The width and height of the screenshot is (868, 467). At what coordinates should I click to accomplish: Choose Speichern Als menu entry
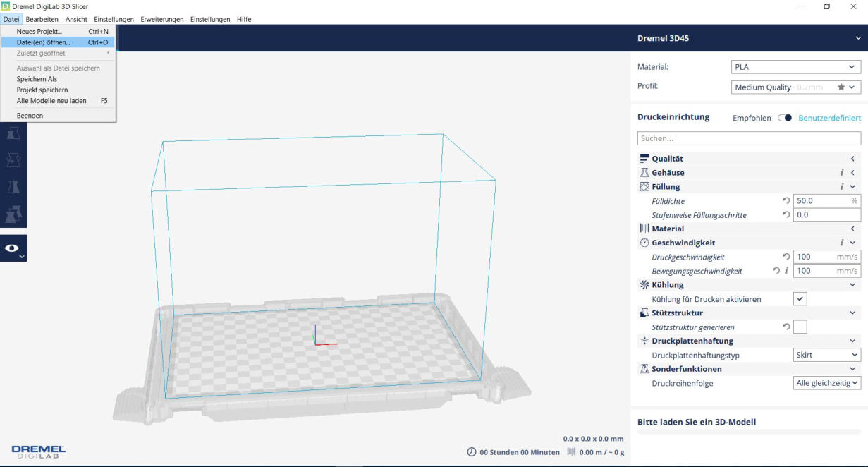pyautogui.click(x=59, y=79)
